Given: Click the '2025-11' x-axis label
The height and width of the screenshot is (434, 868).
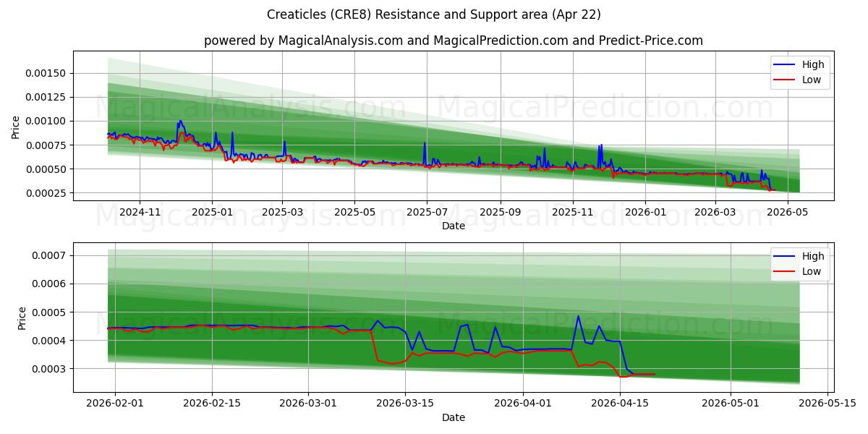Looking at the screenshot, I should tap(572, 213).
